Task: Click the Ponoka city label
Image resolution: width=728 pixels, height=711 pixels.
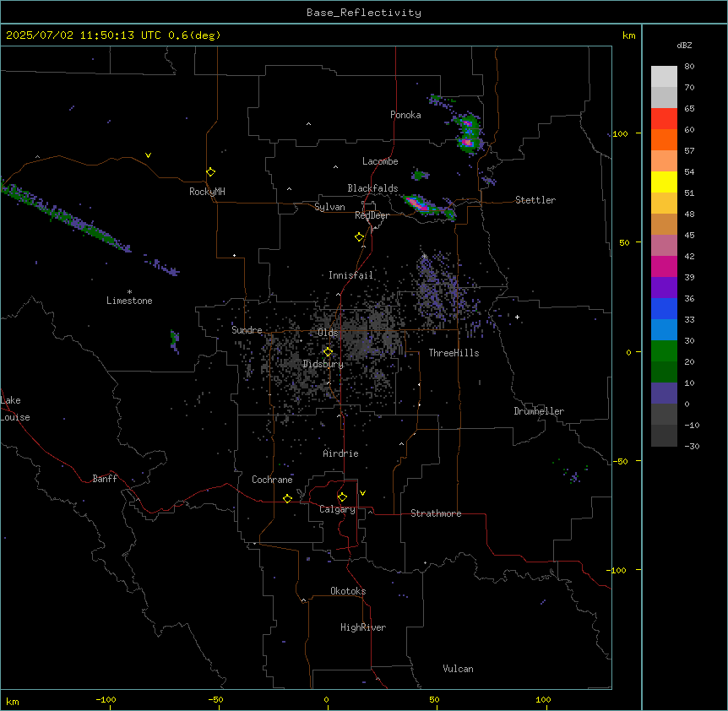Action: pos(405,115)
